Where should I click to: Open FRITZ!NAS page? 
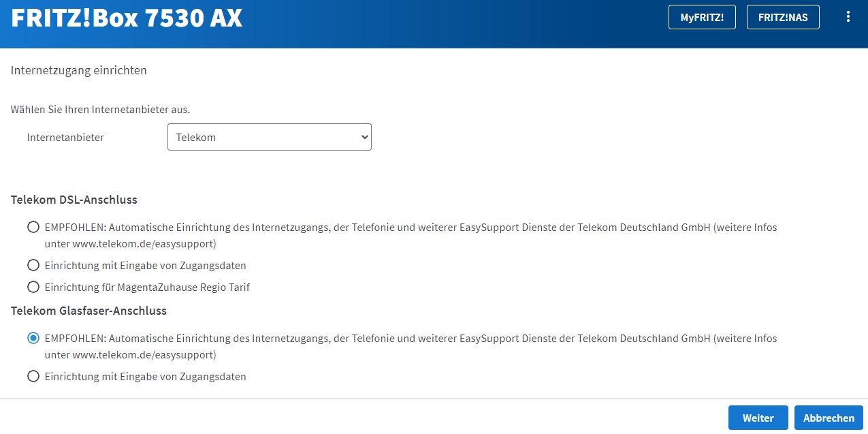[783, 18]
